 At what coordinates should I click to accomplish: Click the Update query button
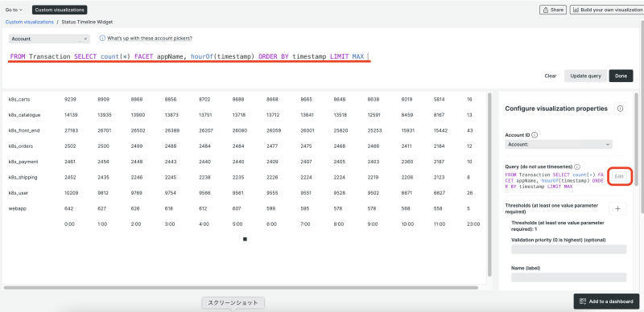click(x=585, y=76)
